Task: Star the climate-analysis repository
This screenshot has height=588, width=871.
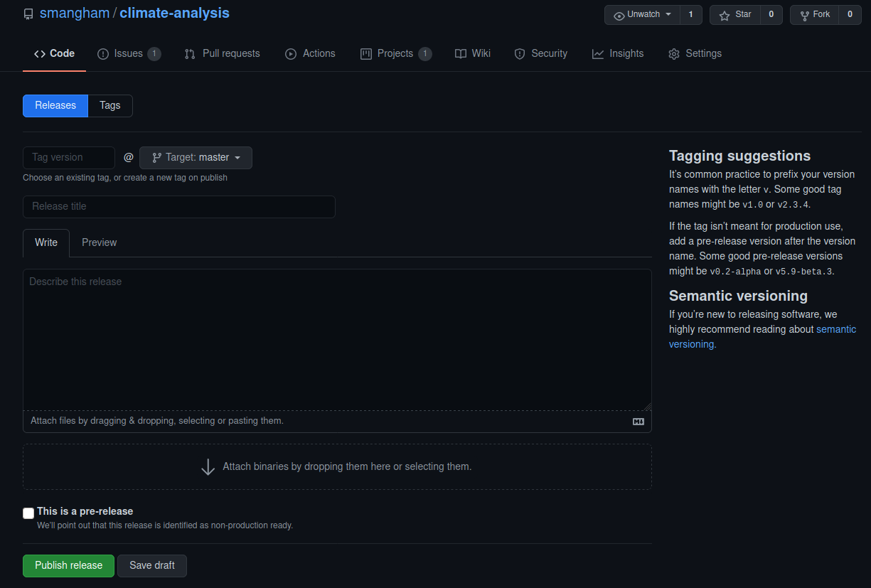Action: tap(735, 15)
